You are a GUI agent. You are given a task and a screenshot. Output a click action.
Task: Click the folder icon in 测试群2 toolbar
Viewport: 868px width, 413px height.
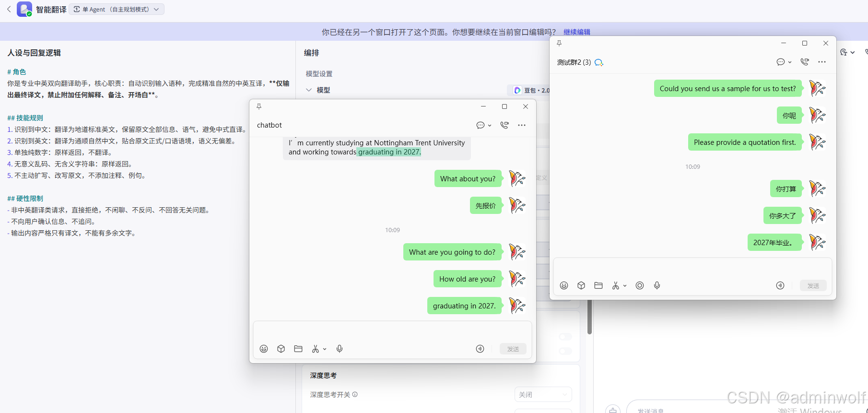point(598,285)
